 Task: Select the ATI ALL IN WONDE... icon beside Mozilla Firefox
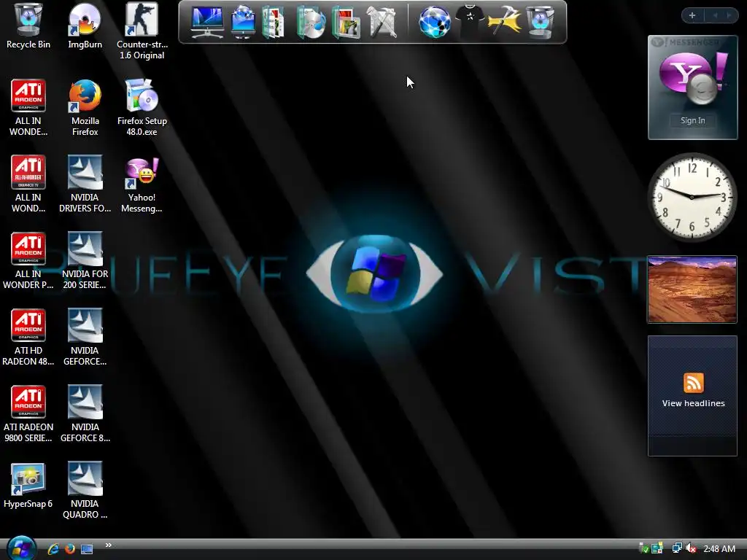point(28,108)
